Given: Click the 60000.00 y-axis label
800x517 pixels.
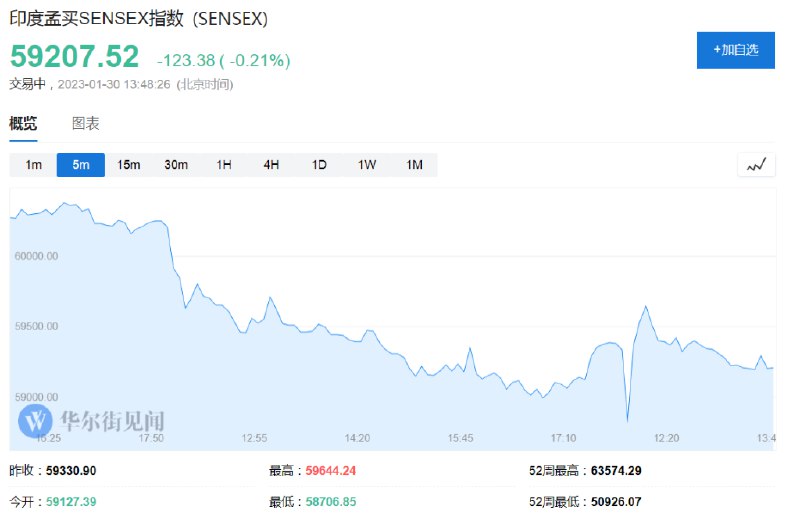Looking at the screenshot, I should (x=36, y=256).
